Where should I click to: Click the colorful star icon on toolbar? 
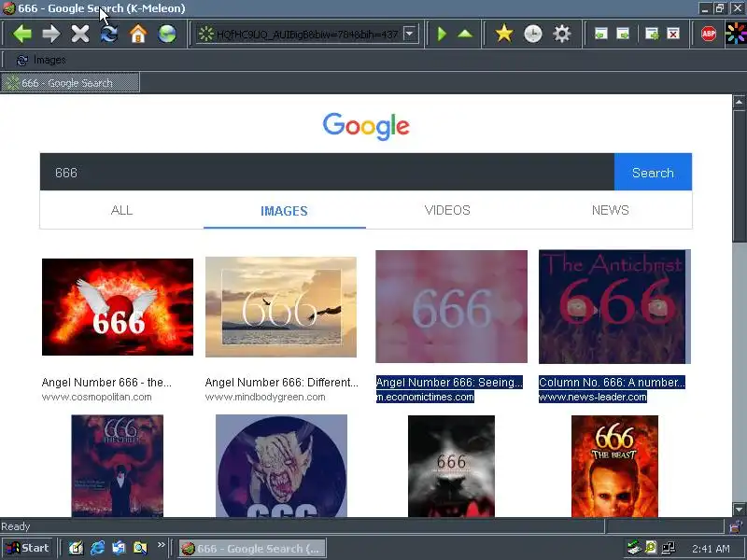pyautogui.click(x=736, y=34)
